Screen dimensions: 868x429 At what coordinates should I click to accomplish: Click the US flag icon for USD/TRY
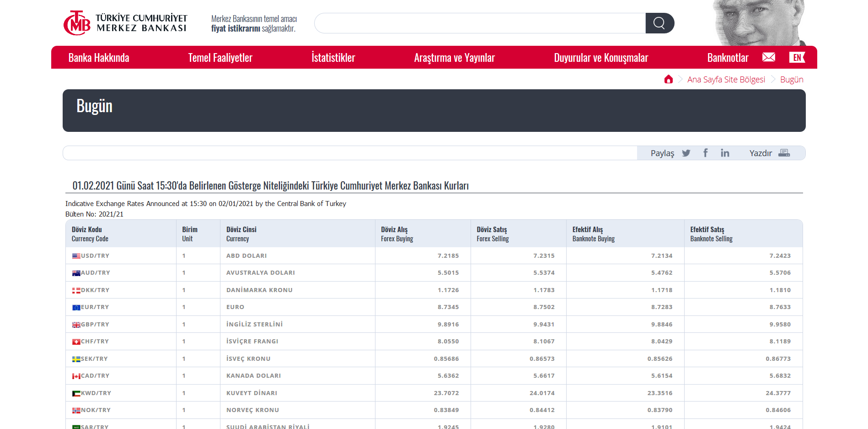coord(76,256)
